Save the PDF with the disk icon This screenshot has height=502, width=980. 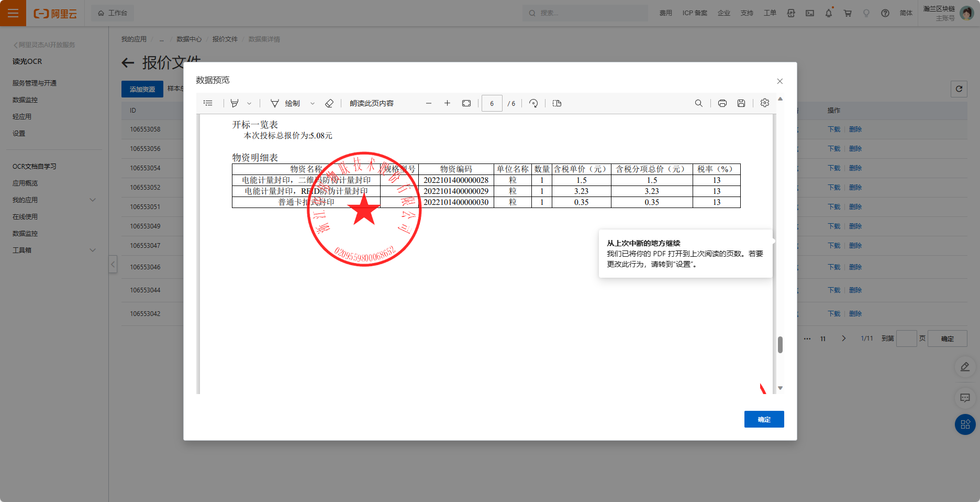tap(741, 103)
